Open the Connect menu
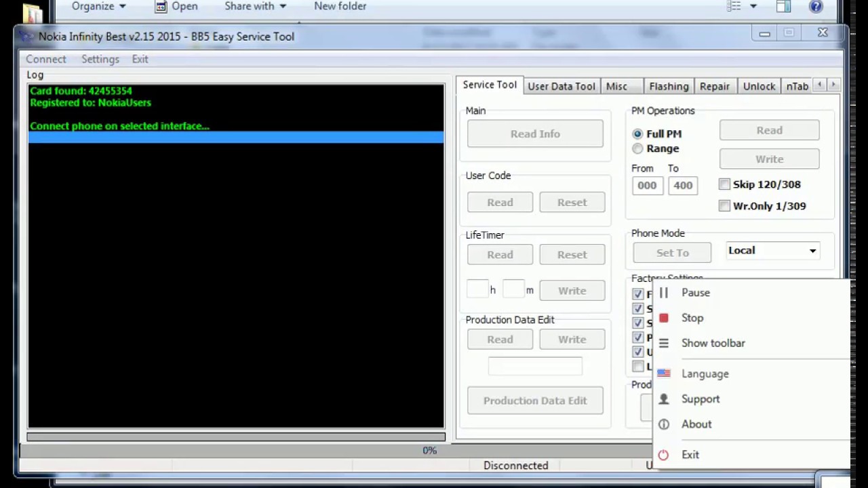This screenshot has height=488, width=868. click(46, 59)
